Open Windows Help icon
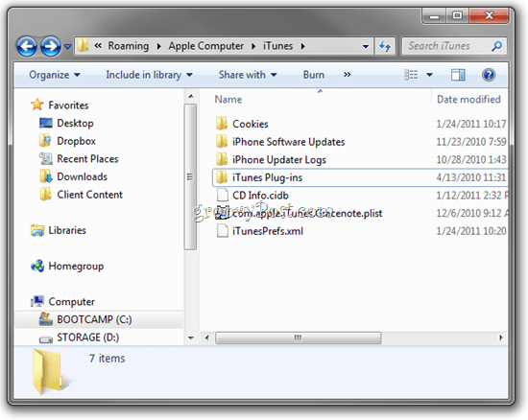528x420 pixels. [489, 75]
